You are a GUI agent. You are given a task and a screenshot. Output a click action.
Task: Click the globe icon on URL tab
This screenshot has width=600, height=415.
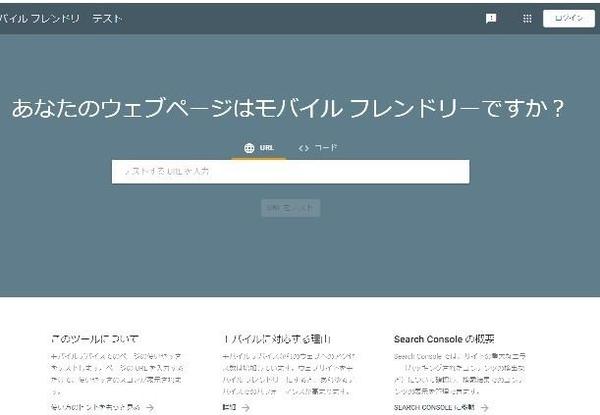point(249,148)
